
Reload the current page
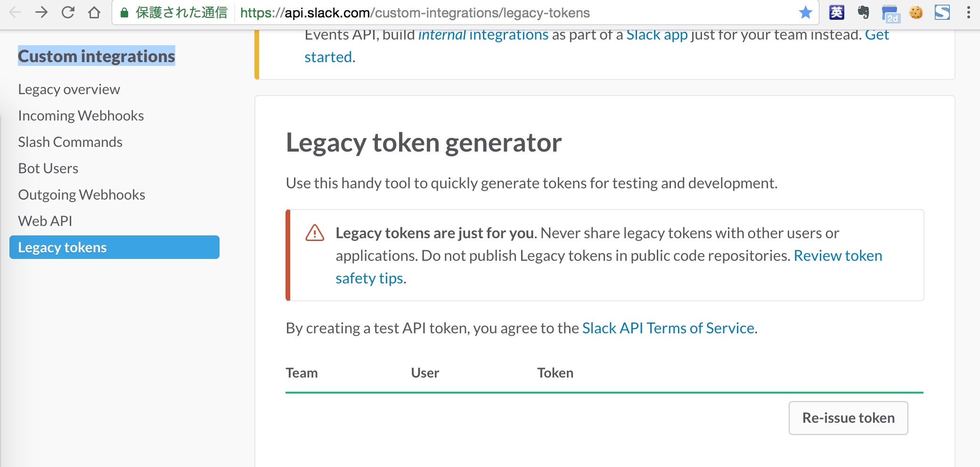pos(68,13)
